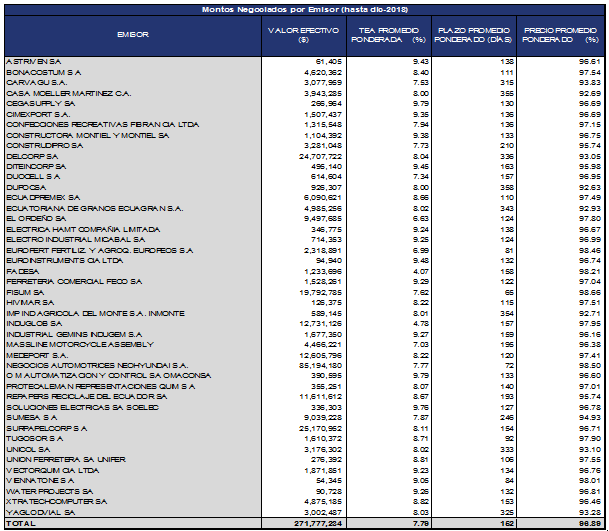
Task: Select O M AUTOMATIZACION Y CONTROL OMACONSA
Action: [x=108, y=376]
